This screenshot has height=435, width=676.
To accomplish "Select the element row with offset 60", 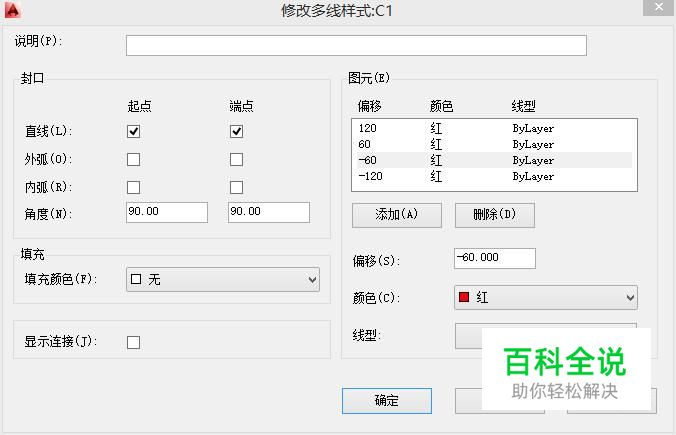I will pos(494,144).
